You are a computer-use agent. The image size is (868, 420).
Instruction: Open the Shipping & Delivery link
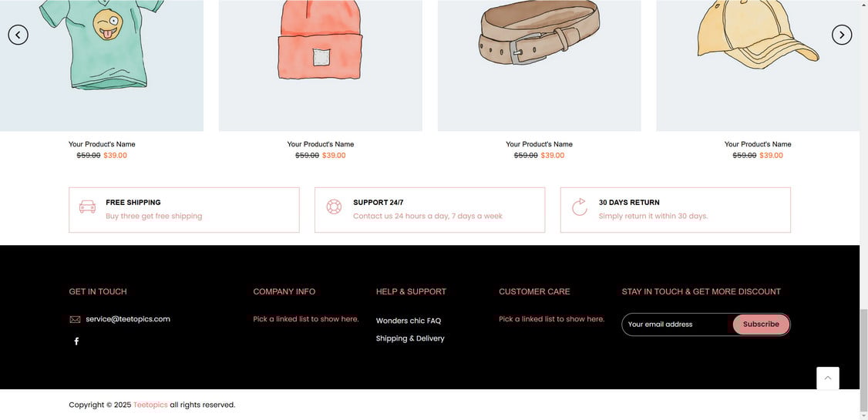point(410,338)
